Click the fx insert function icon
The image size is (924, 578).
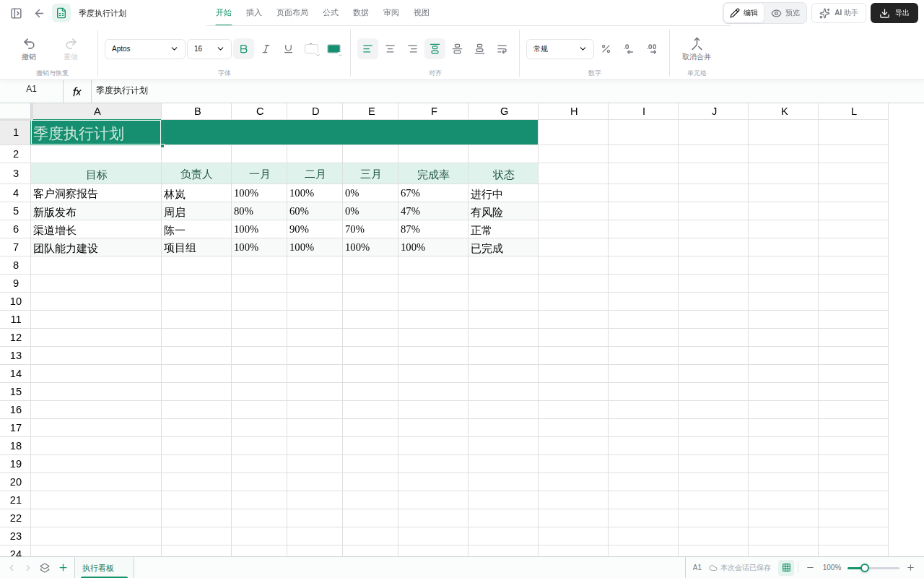[x=77, y=91]
